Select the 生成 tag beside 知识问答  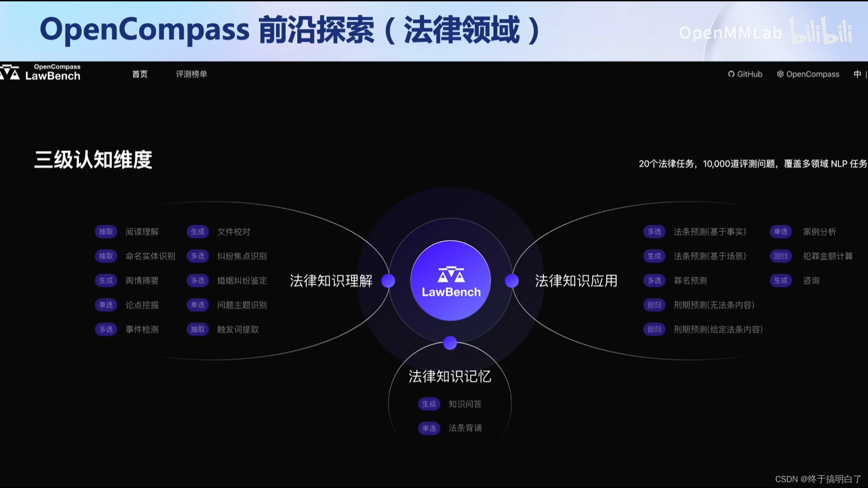click(x=429, y=404)
